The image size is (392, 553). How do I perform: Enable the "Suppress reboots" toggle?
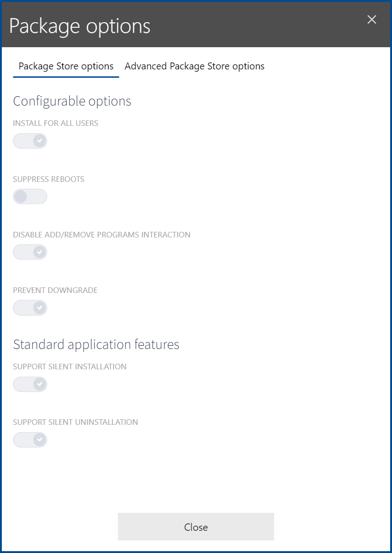click(30, 196)
